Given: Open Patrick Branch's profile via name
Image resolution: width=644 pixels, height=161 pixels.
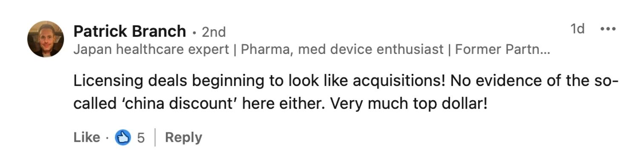Looking at the screenshot, I should click(130, 31).
